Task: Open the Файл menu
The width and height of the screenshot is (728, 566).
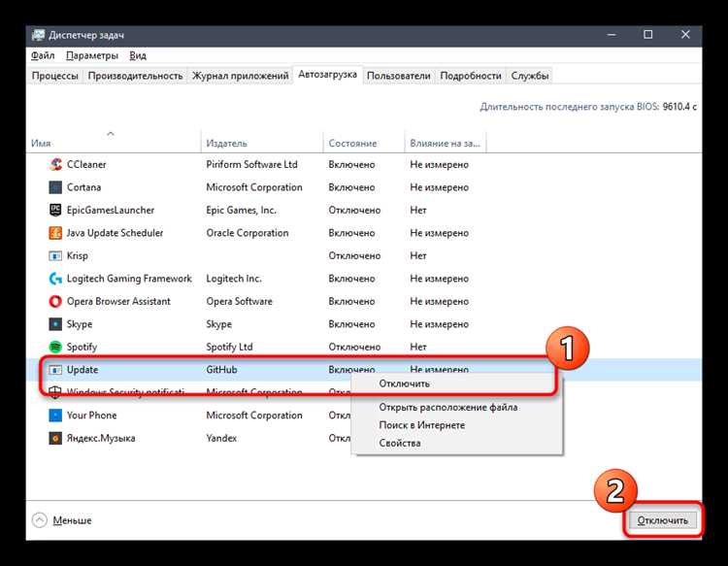Action: pos(43,55)
